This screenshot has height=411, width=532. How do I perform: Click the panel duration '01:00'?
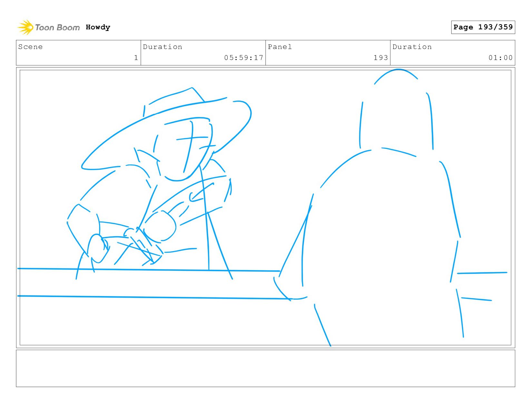(500, 58)
